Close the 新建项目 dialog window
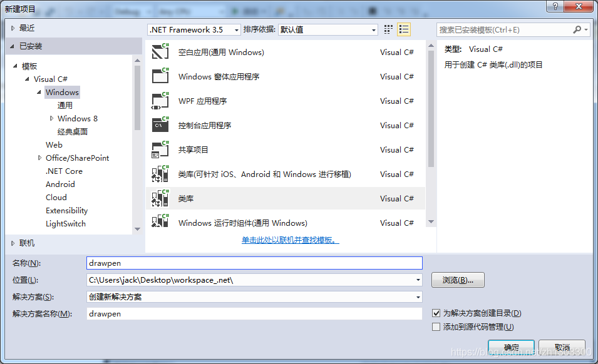The width and height of the screenshot is (598, 364). coord(579,6)
